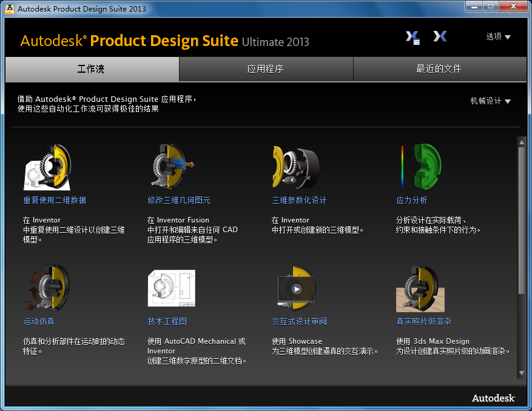The width and height of the screenshot is (532, 411).
Task: Click the description text 使用 Showcase
Action: (x=297, y=341)
